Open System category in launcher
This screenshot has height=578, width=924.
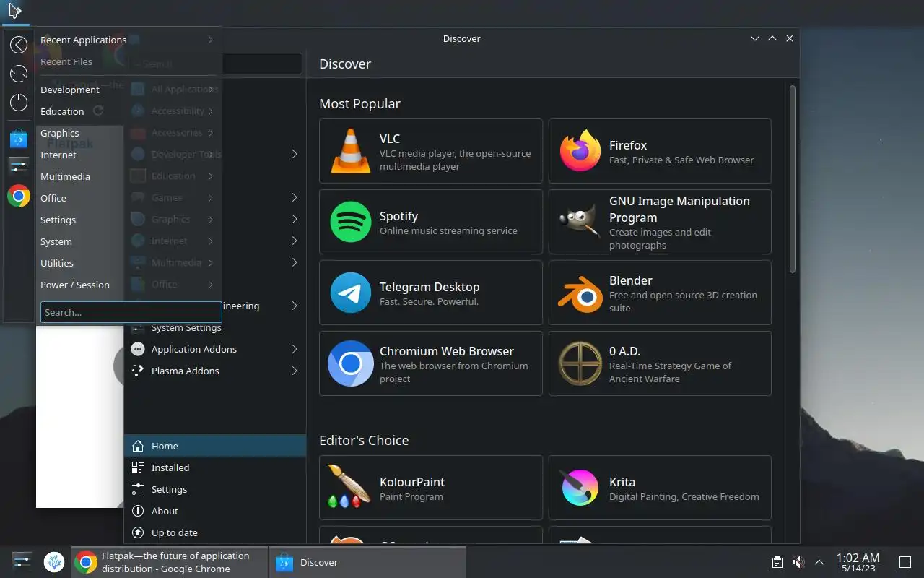[x=56, y=241]
